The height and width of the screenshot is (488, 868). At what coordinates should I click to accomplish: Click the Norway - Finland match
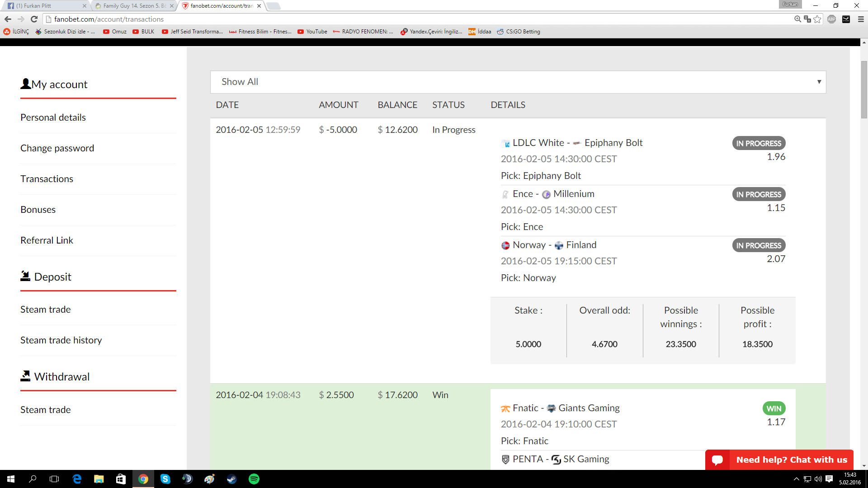click(x=548, y=245)
